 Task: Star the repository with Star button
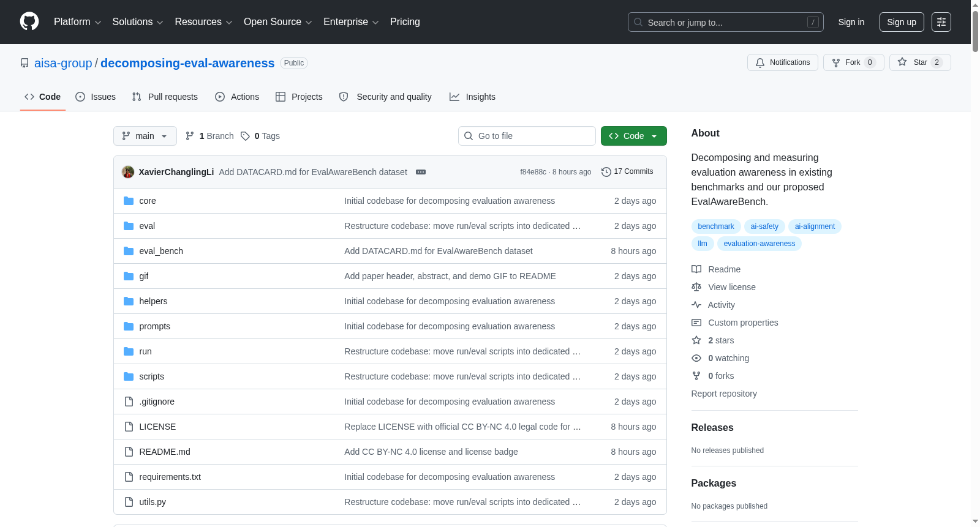[x=920, y=62]
